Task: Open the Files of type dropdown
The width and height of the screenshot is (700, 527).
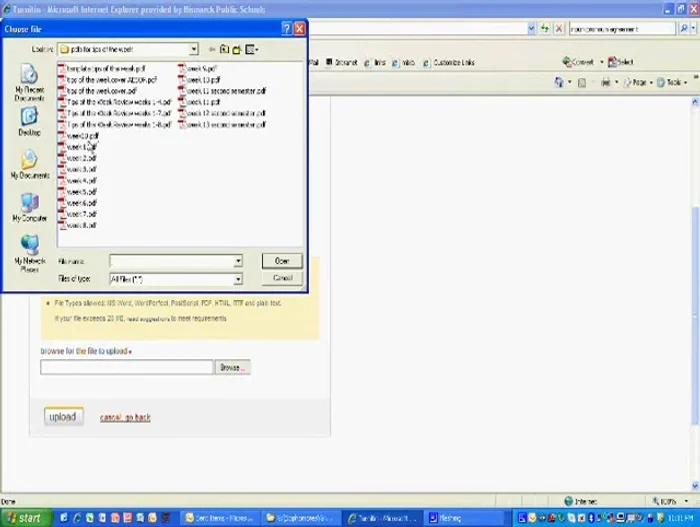Action: tap(237, 279)
